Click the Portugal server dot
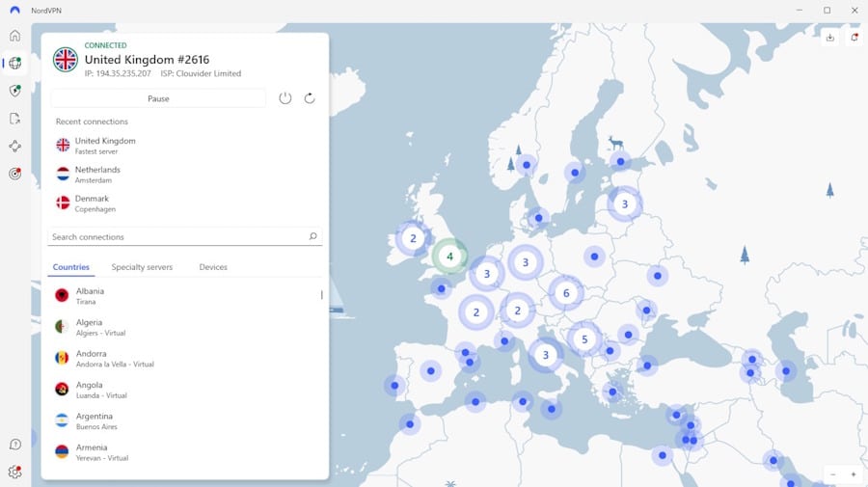Image resolution: width=868 pixels, height=487 pixels. tap(394, 385)
